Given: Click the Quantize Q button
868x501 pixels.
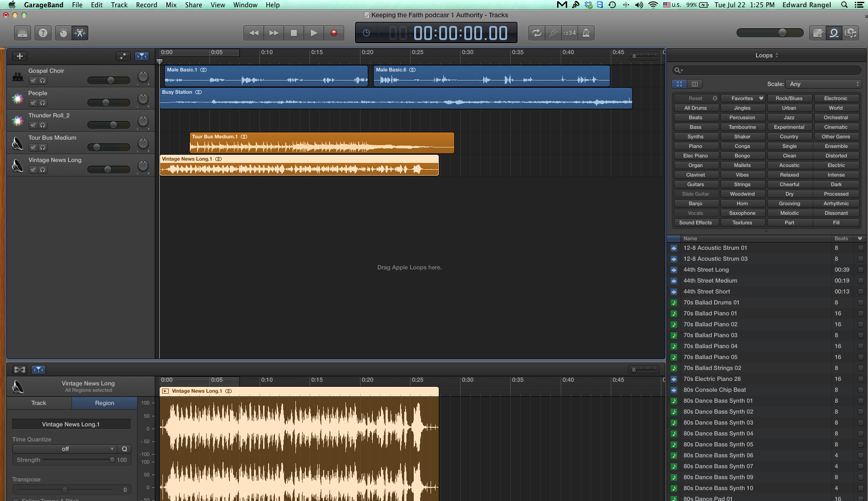Looking at the screenshot, I should tap(124, 449).
